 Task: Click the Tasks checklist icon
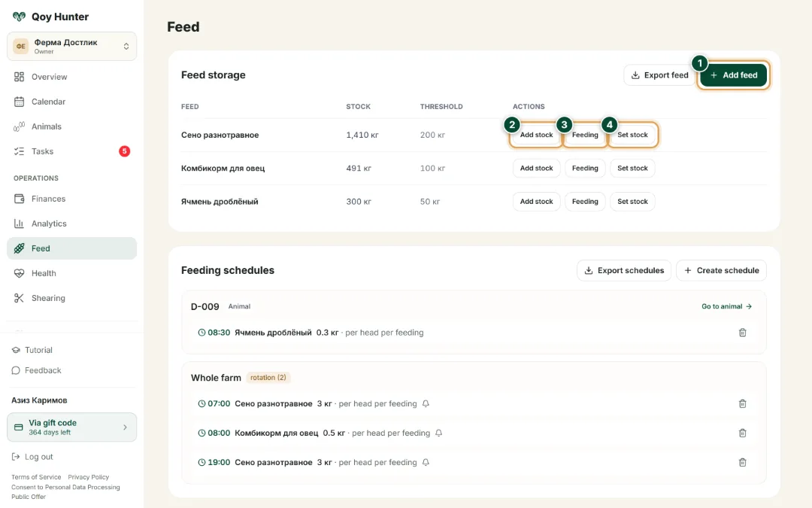click(x=19, y=151)
